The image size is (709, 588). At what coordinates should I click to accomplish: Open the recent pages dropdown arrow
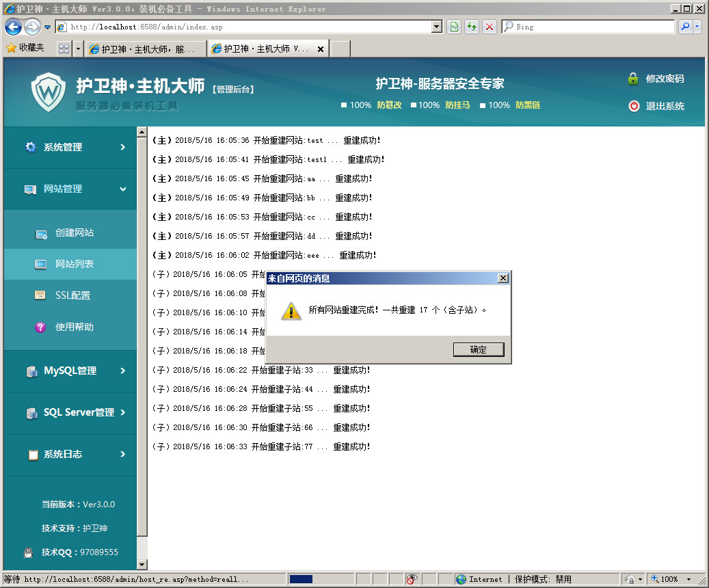pyautogui.click(x=47, y=27)
